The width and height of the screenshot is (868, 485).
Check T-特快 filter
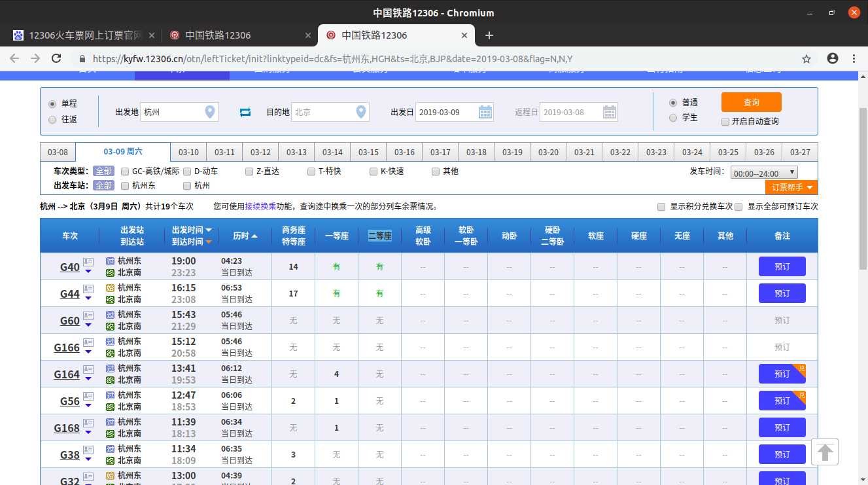(x=311, y=171)
